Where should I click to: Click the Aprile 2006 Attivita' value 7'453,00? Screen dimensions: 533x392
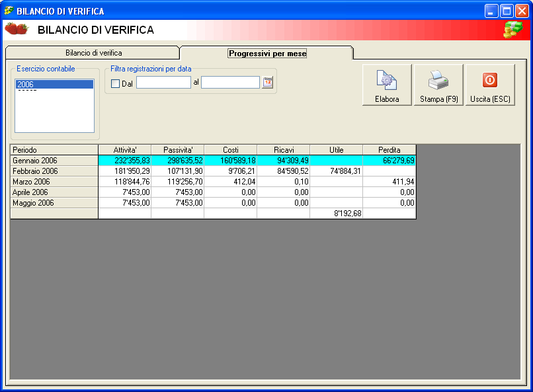pos(125,192)
